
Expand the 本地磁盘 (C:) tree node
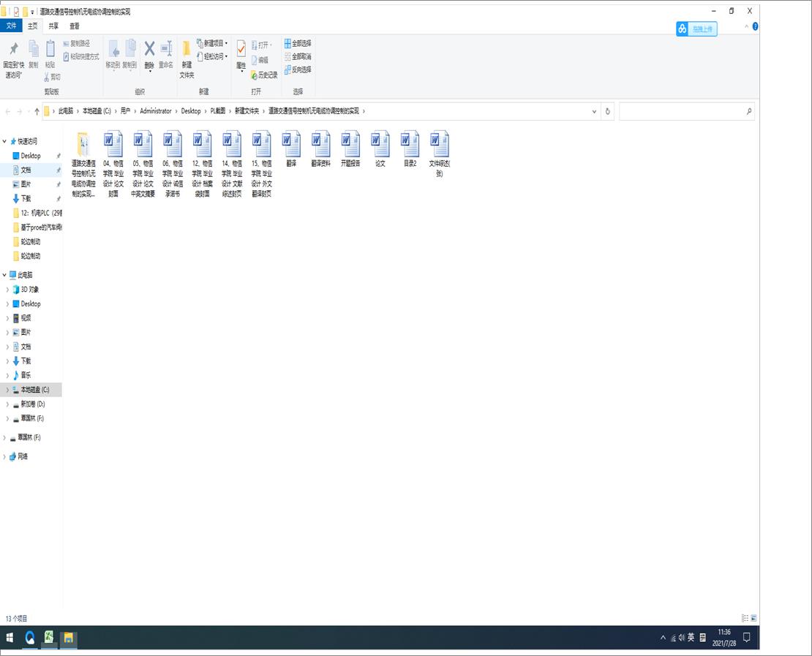click(x=7, y=390)
